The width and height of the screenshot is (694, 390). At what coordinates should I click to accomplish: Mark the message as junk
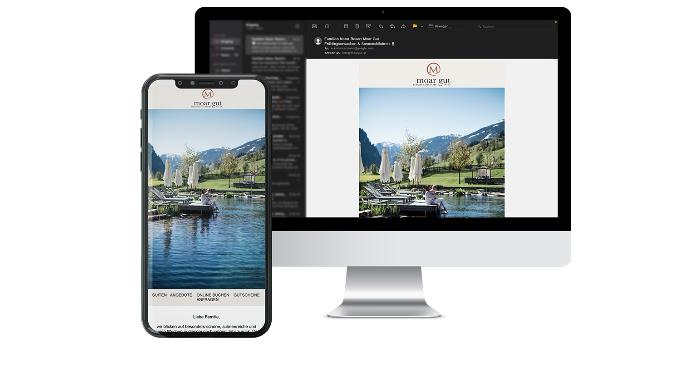(x=368, y=27)
